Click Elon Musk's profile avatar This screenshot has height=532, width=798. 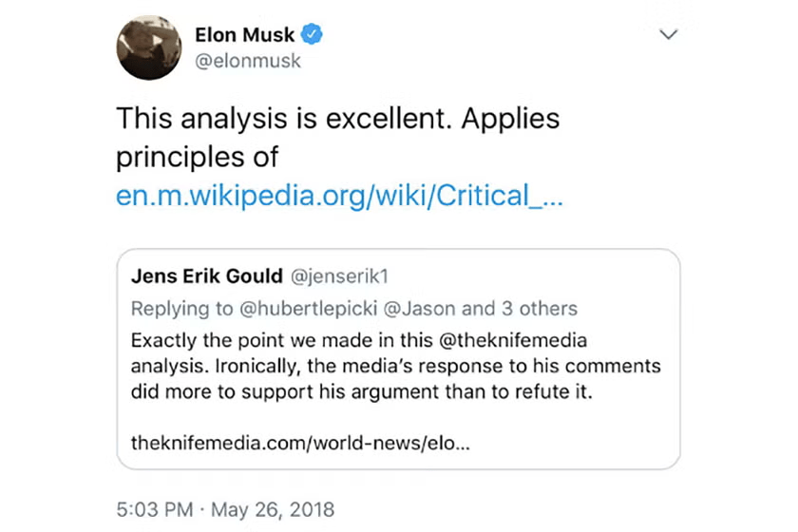149,47
